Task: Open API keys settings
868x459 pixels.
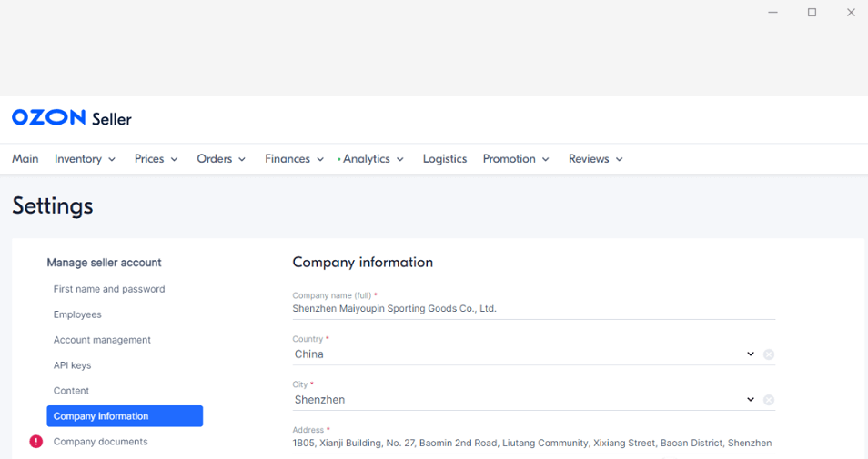Action: coord(72,365)
